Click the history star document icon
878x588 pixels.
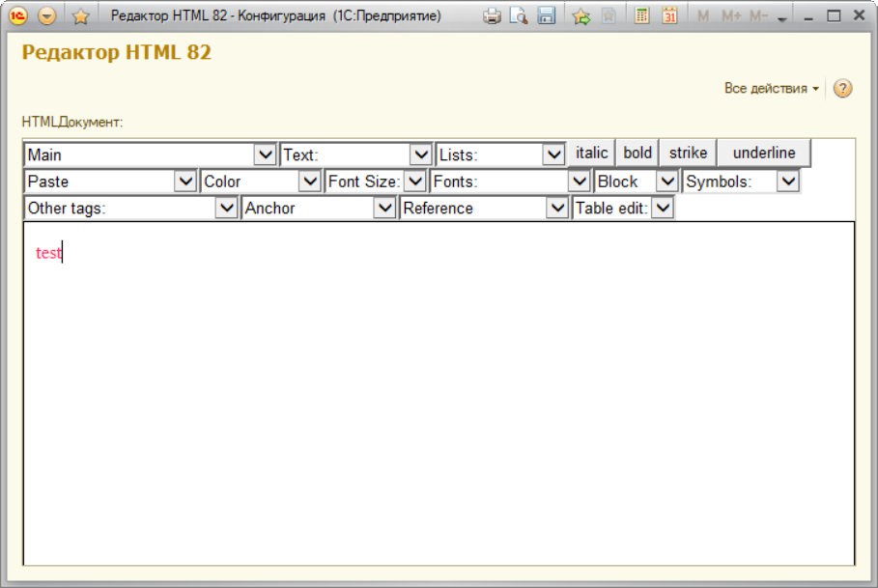[609, 16]
